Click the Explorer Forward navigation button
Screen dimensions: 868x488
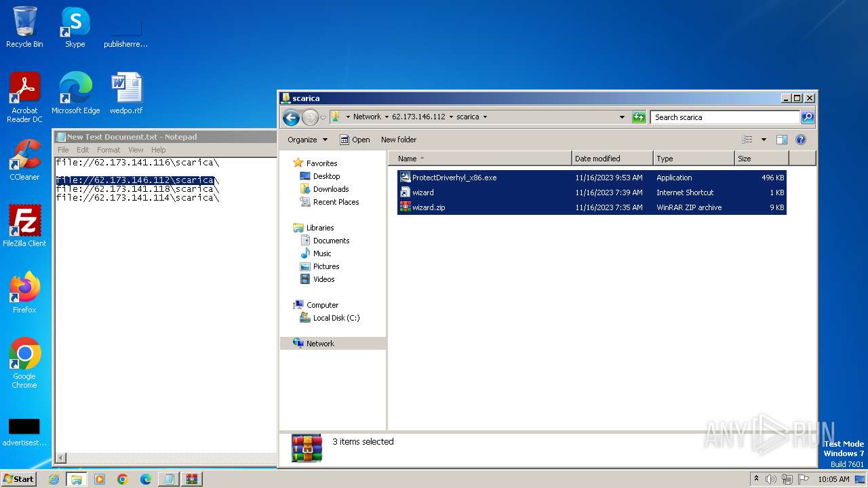tap(310, 117)
